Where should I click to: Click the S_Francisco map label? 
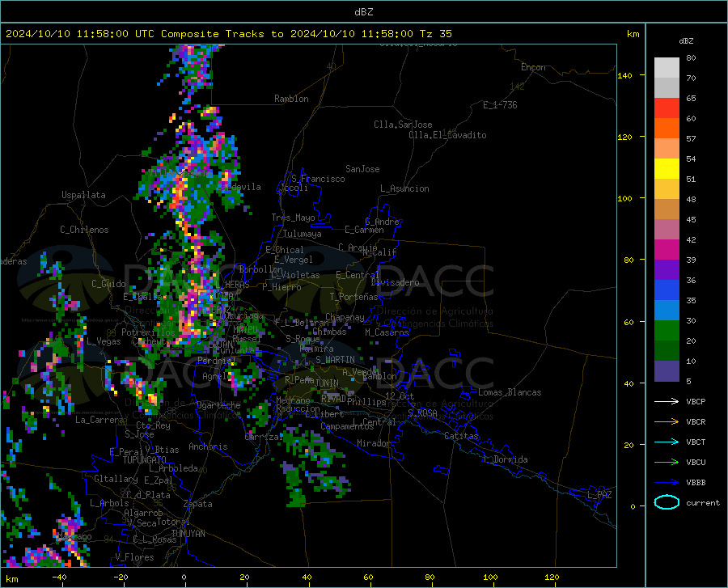tap(318, 179)
